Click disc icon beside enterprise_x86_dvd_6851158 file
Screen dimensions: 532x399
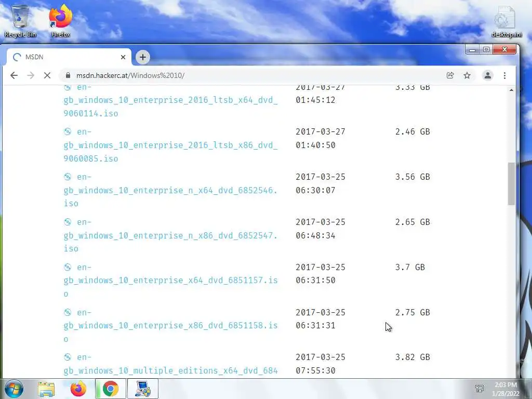click(68, 312)
